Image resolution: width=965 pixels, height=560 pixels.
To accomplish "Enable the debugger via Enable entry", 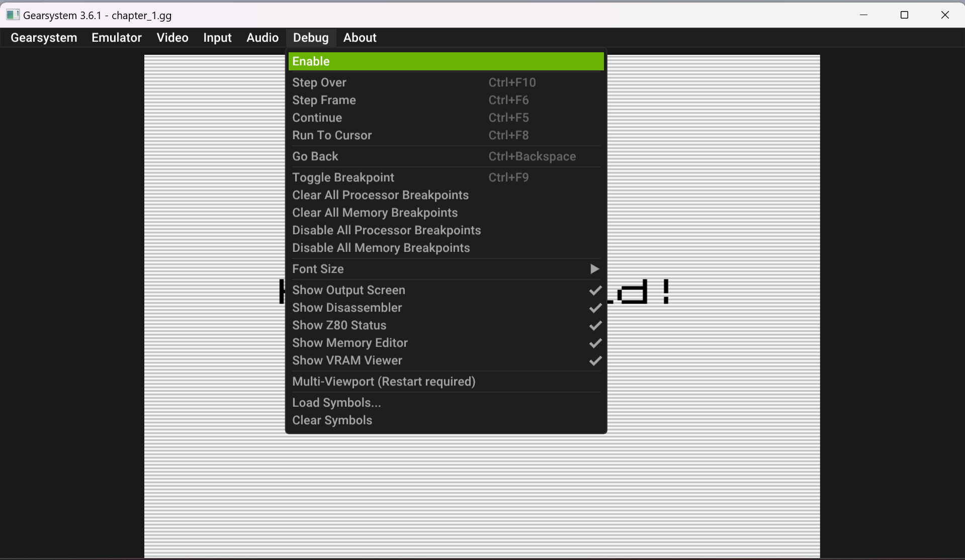I will click(446, 61).
